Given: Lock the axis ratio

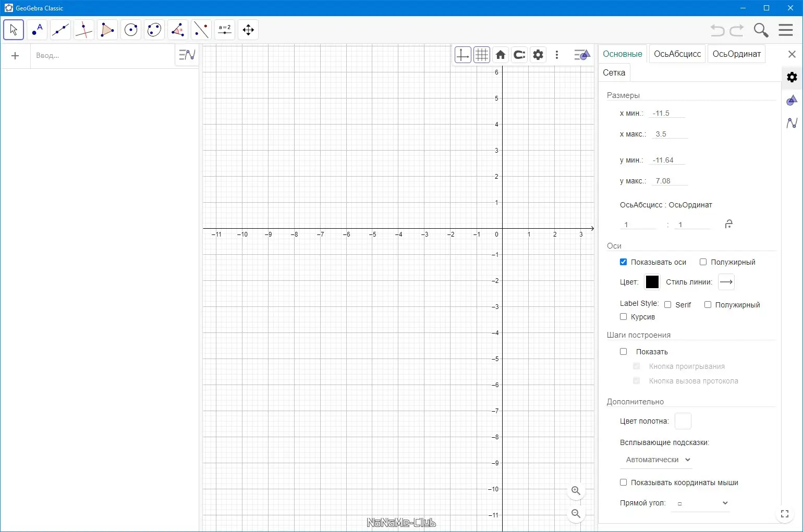Looking at the screenshot, I should (728, 224).
